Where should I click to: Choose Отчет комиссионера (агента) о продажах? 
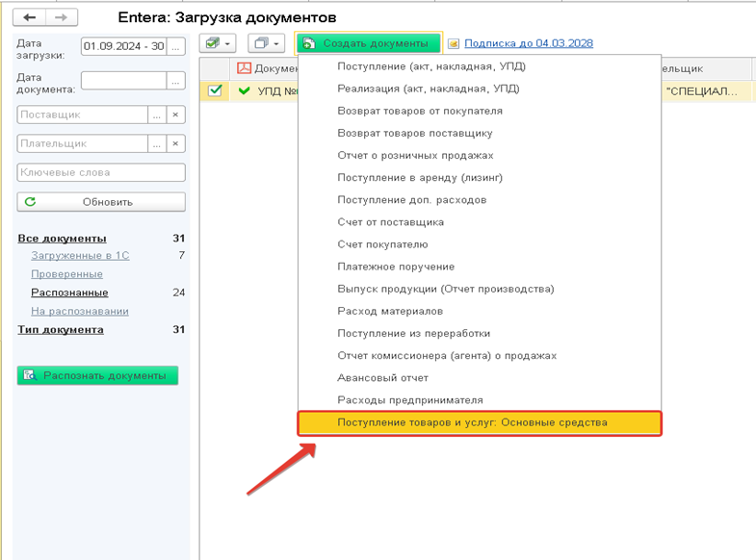pyautogui.click(x=480, y=355)
